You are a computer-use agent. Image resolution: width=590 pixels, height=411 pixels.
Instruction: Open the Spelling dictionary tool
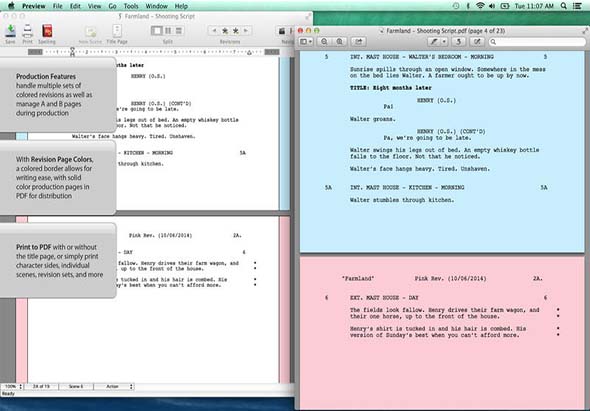tap(47, 30)
